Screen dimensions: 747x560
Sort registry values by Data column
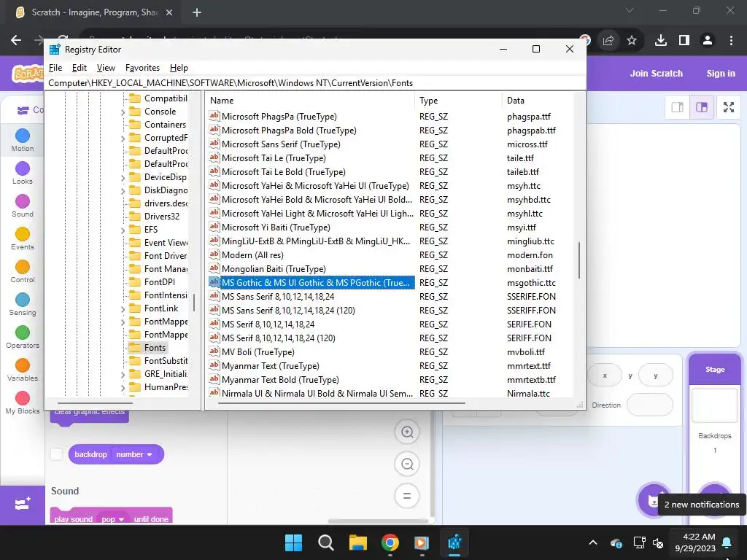coord(538,101)
